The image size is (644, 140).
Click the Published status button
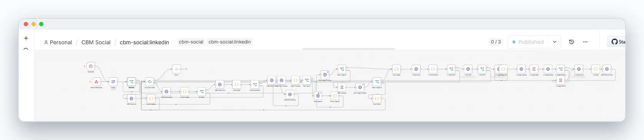pyautogui.click(x=528, y=42)
